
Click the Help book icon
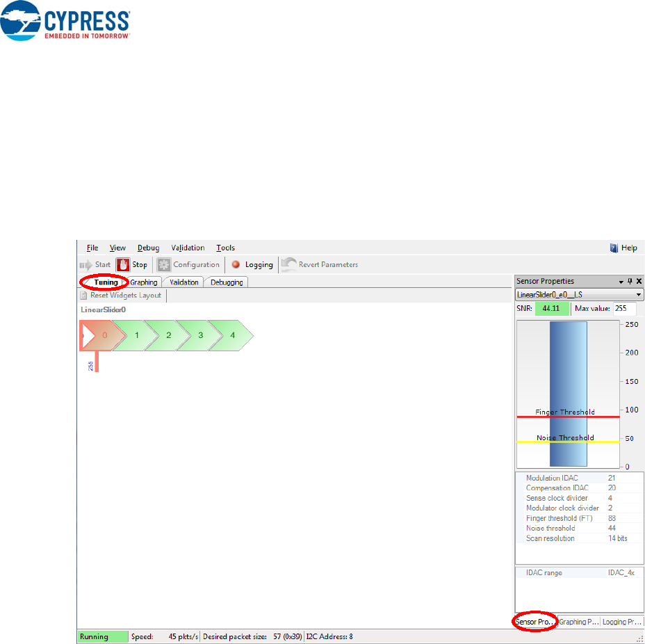[614, 248]
